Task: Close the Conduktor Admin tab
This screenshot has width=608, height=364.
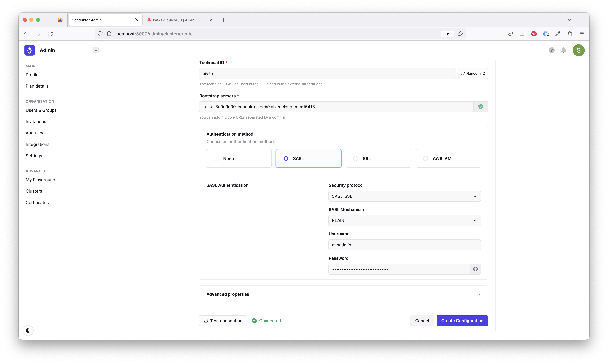Action: coord(137,20)
